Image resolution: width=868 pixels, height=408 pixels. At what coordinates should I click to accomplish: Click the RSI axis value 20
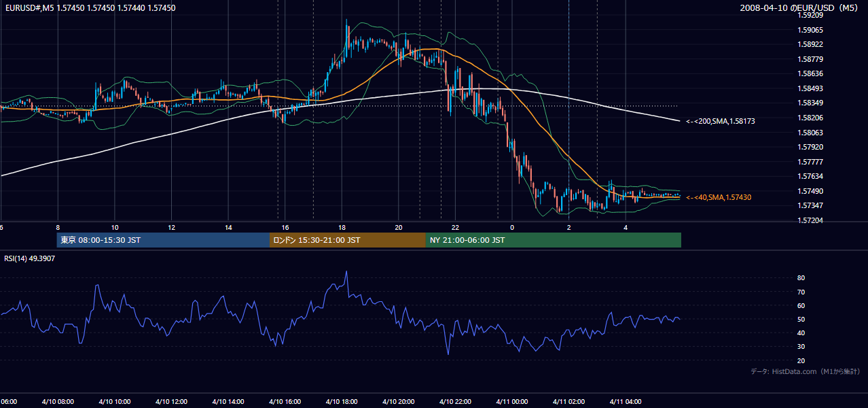click(x=801, y=360)
